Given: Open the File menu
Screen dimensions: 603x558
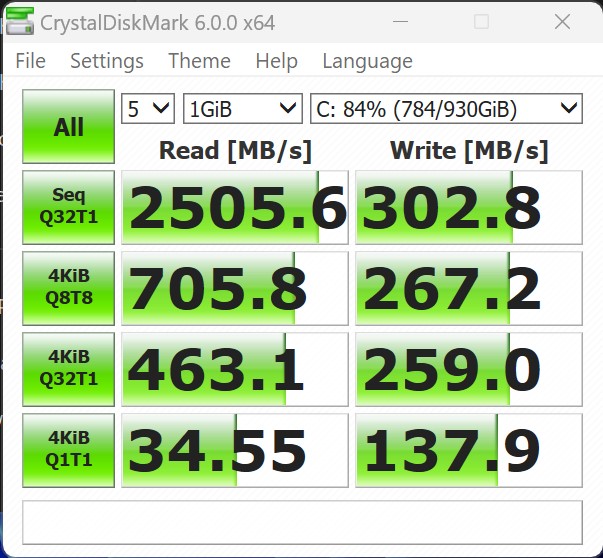Looking at the screenshot, I should [x=30, y=61].
